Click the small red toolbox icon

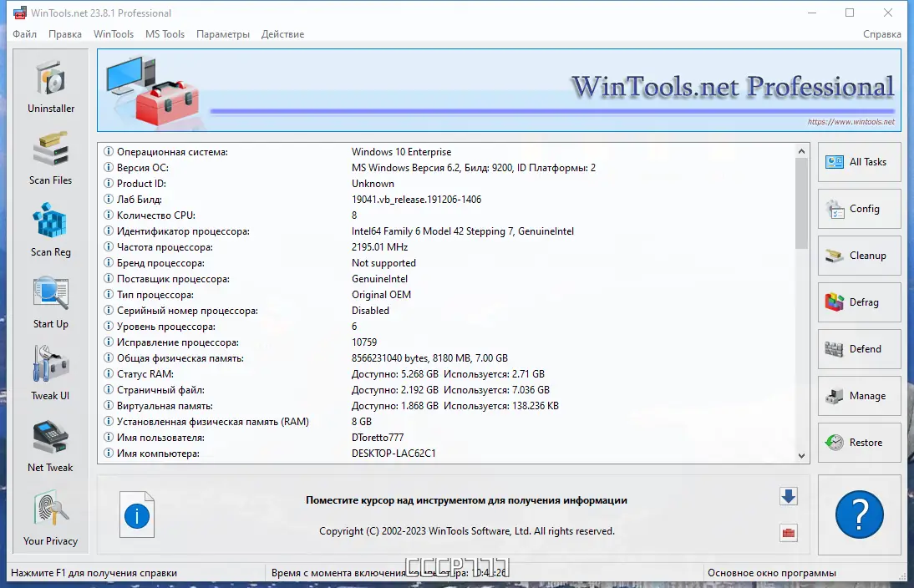click(789, 533)
